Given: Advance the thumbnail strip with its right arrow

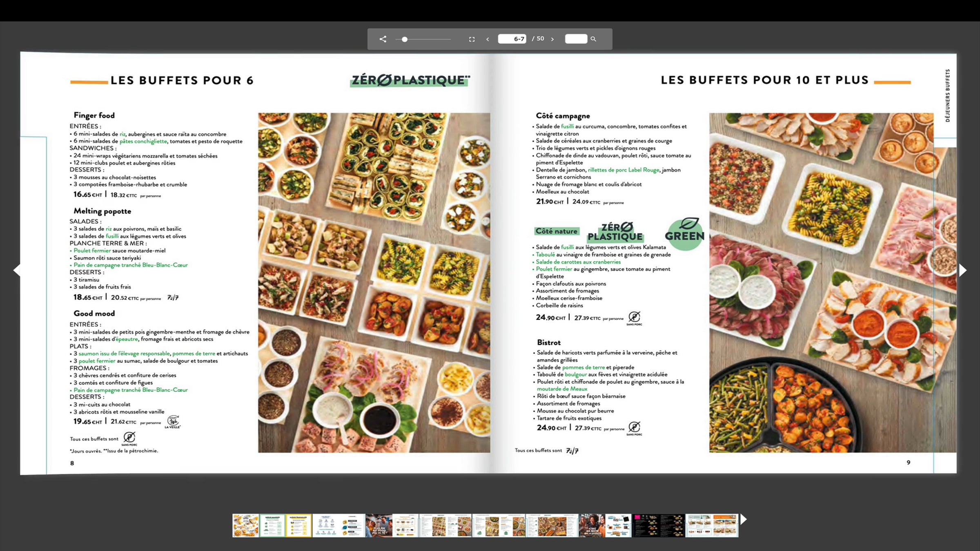Looking at the screenshot, I should click(744, 519).
